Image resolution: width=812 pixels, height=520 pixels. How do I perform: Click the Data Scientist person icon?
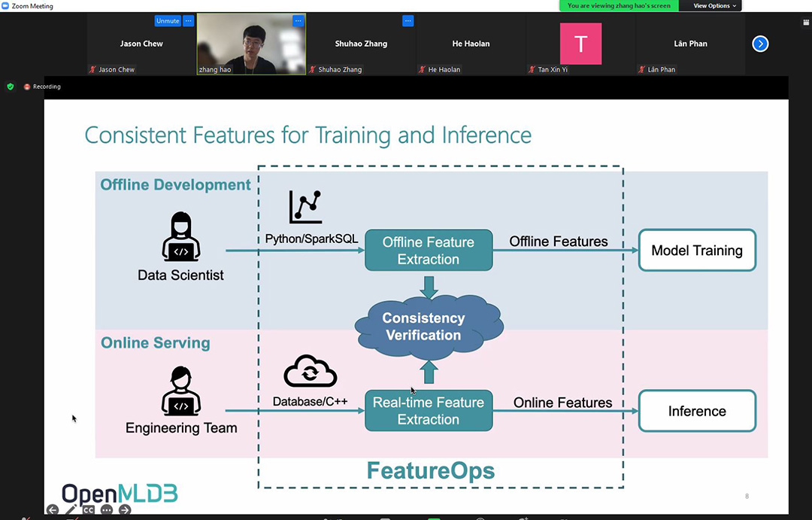[x=180, y=236]
